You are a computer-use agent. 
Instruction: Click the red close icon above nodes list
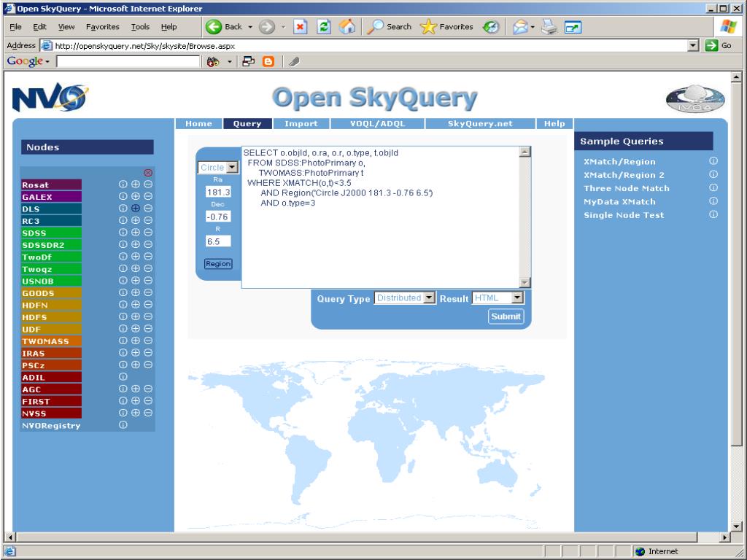pyautogui.click(x=147, y=172)
